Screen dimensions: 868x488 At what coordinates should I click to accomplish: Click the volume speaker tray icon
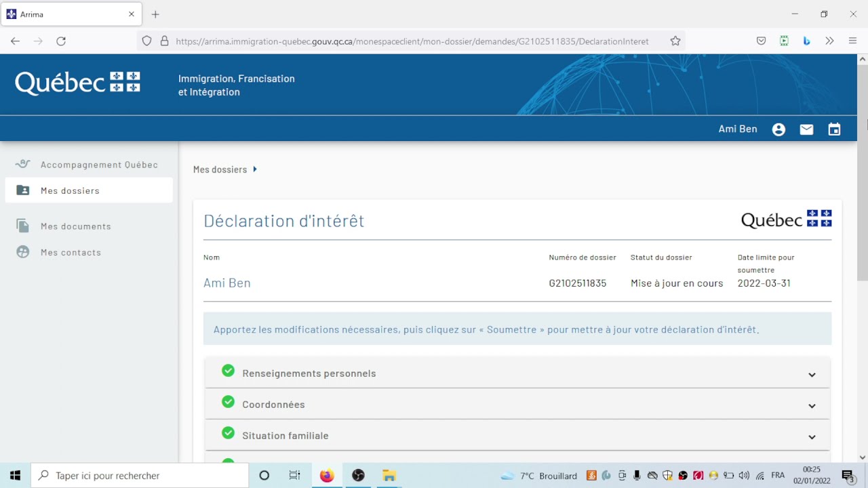pyautogui.click(x=744, y=476)
